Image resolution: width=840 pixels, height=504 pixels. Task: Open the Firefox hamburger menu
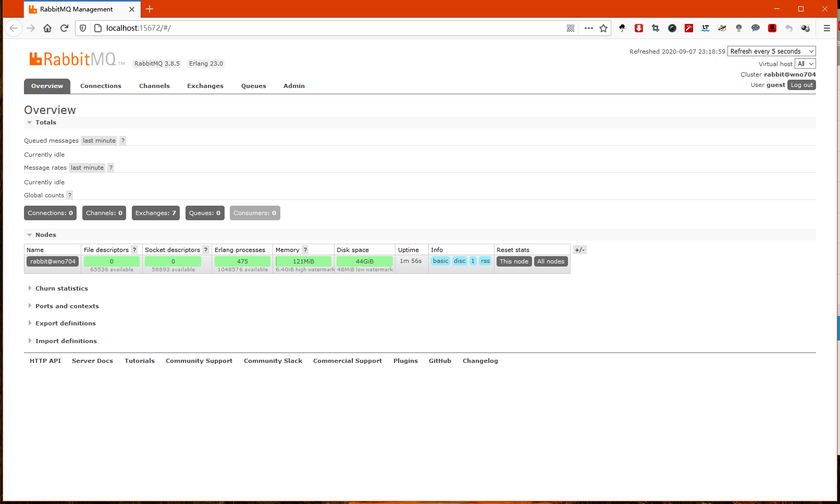pyautogui.click(x=827, y=28)
